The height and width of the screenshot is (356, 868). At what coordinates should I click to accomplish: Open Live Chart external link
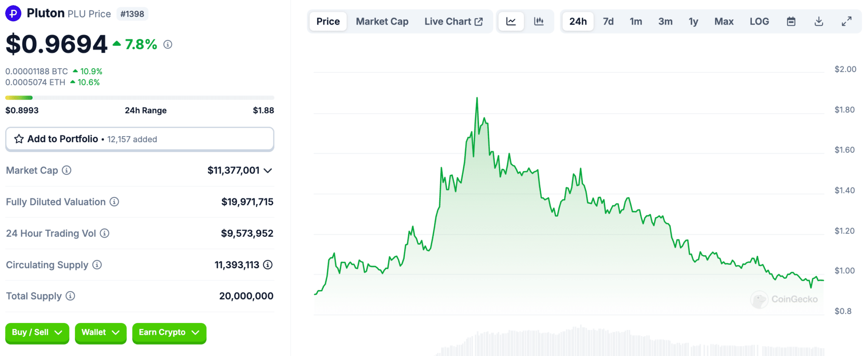click(453, 21)
